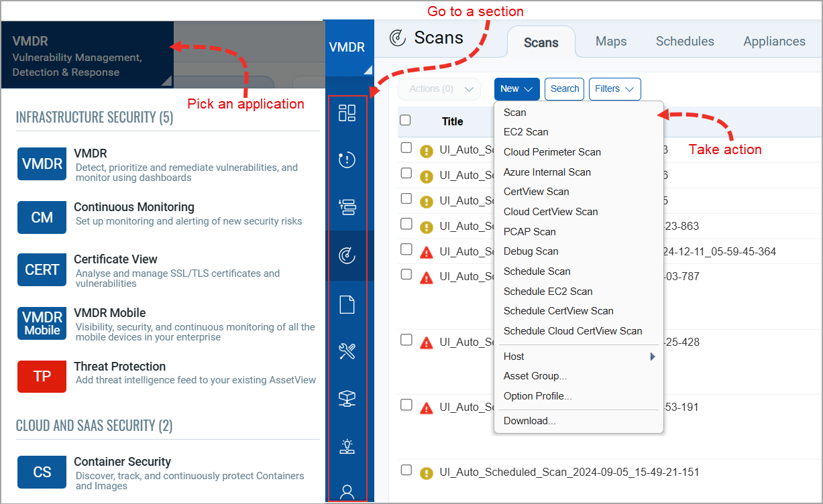Screen dimensions: 823x504
Task: Open the Container Security application link
Action: (122, 462)
